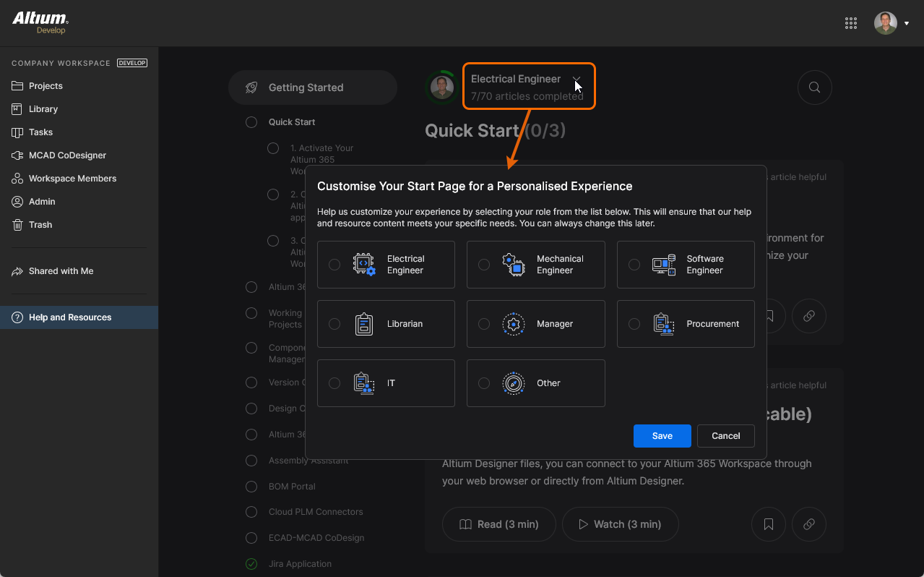
Task: Select the Other radio button
Action: pyautogui.click(x=484, y=383)
